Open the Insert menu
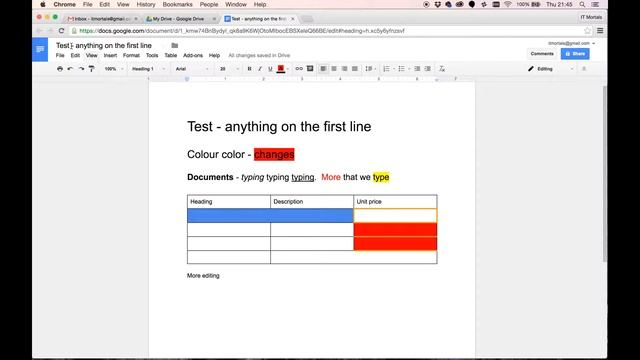Image resolution: width=640 pixels, height=360 pixels. coord(110,55)
